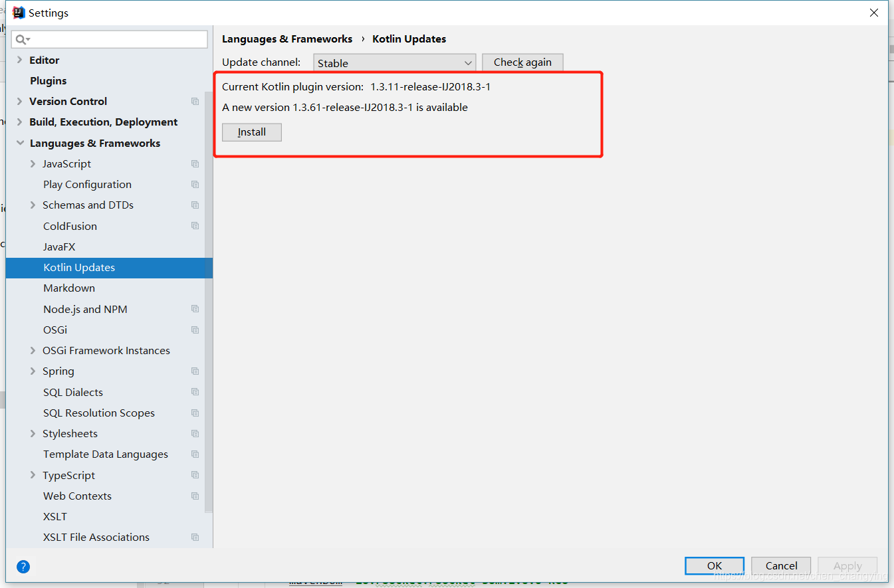
Task: Click project-level icon next to Template Data Languages
Action: (195, 454)
